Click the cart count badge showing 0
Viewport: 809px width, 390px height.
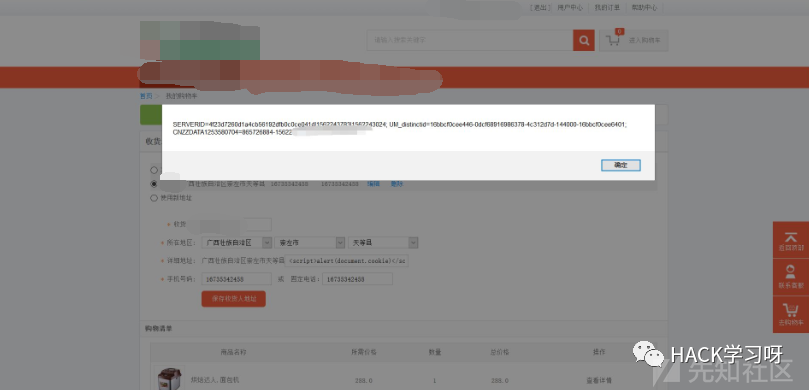pyautogui.click(x=620, y=31)
